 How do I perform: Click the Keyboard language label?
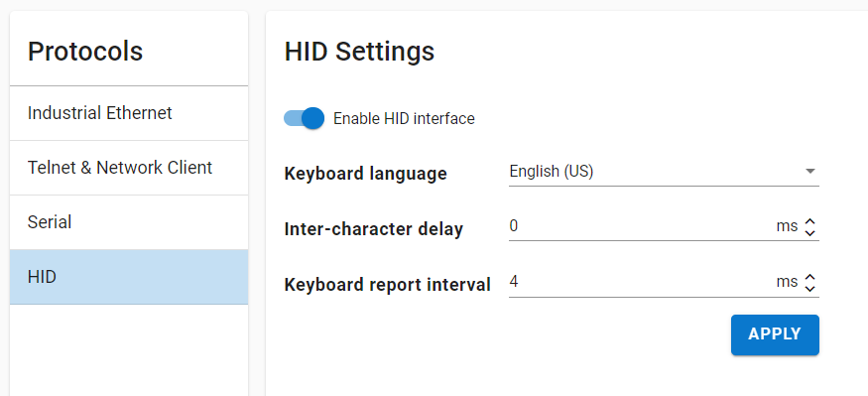coord(365,174)
